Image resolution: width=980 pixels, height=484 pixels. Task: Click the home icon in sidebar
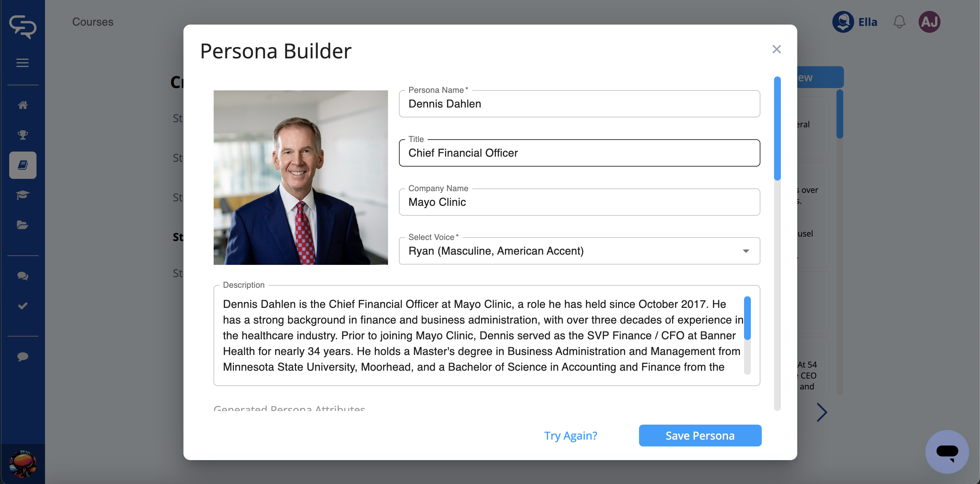point(23,105)
